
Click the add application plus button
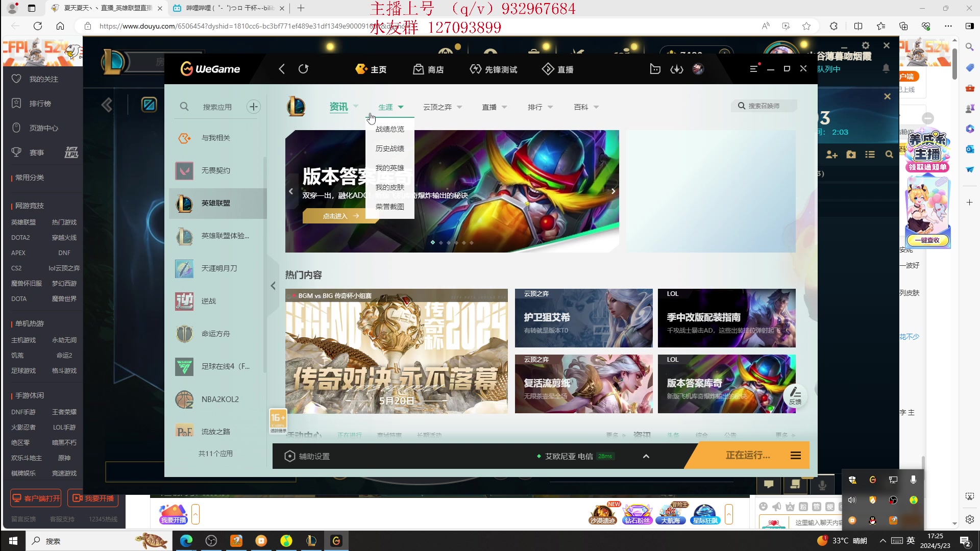click(254, 107)
